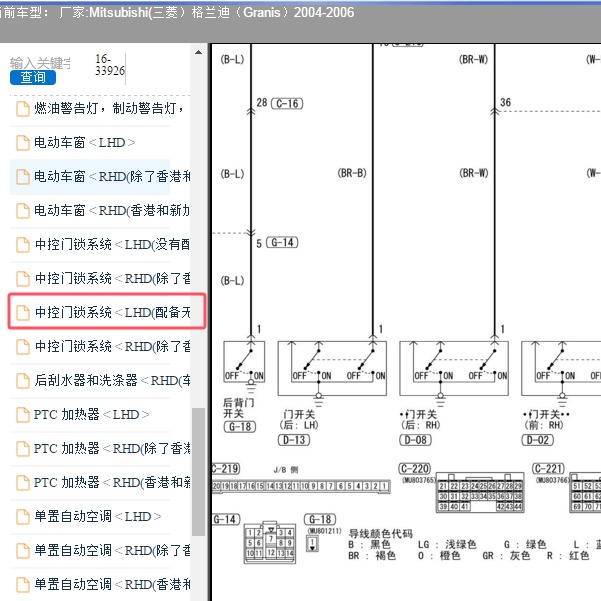Click D-02 connector label
This screenshot has height=601, width=601.
click(538, 440)
